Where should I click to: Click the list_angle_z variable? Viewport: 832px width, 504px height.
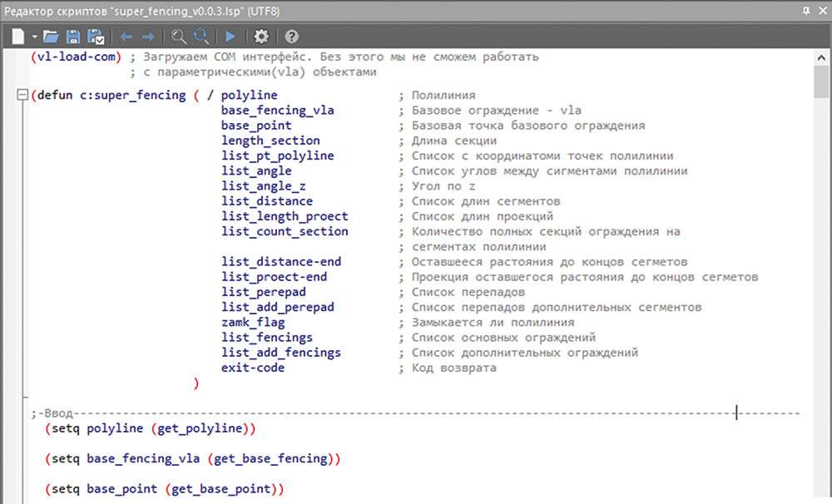(x=263, y=185)
